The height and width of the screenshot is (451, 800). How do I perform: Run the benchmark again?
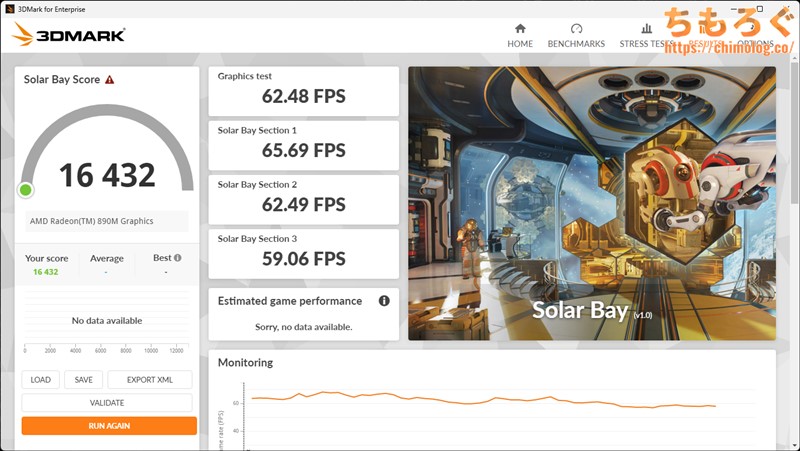pyautogui.click(x=109, y=426)
